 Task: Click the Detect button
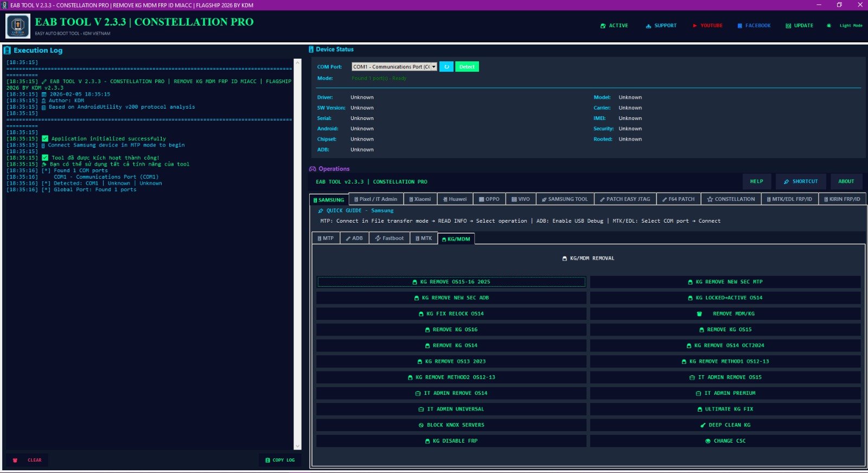pyautogui.click(x=467, y=67)
